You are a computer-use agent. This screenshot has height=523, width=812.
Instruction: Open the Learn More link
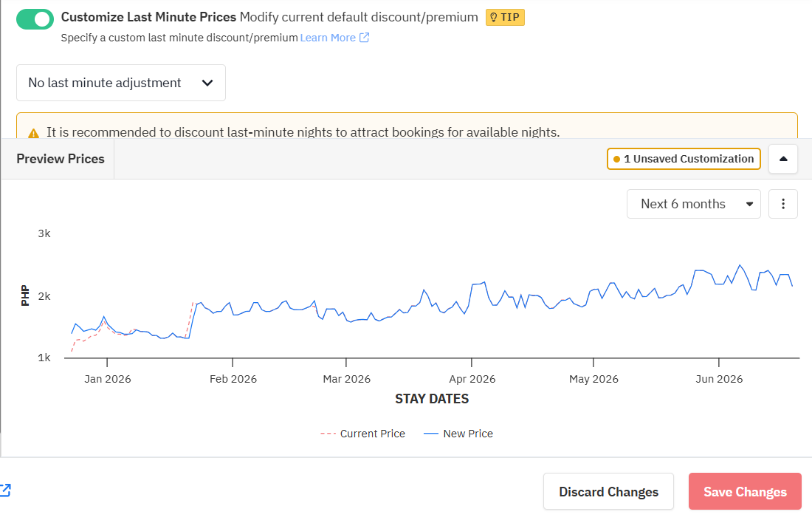click(328, 38)
